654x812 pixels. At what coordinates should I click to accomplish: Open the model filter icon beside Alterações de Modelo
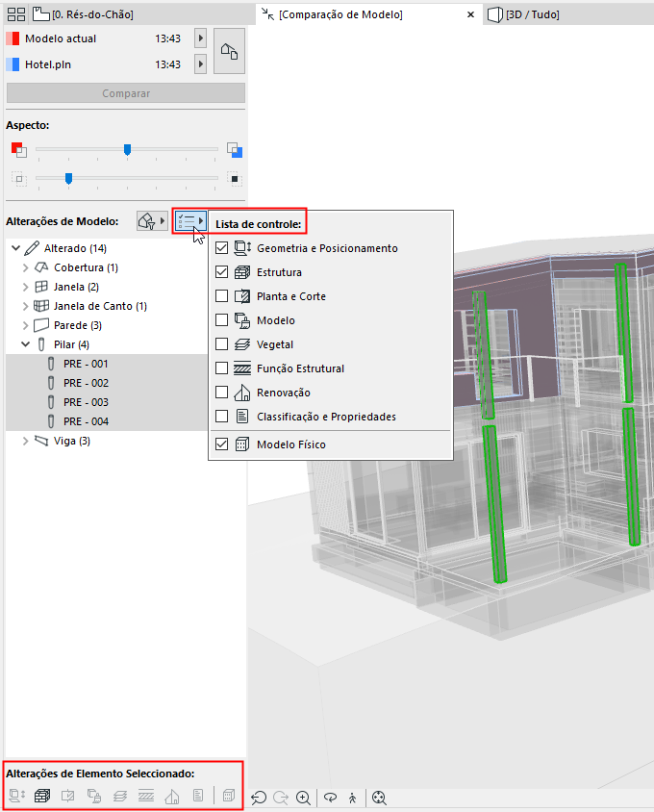click(x=152, y=221)
